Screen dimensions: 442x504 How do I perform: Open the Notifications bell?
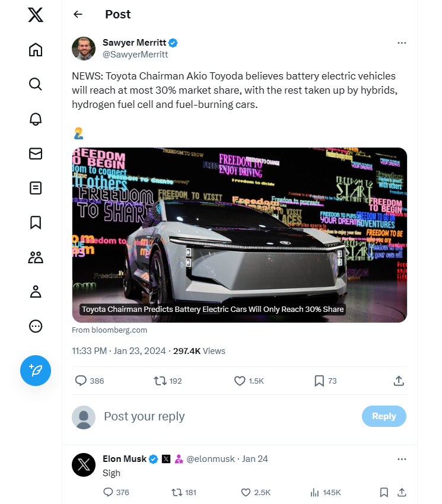point(36,119)
